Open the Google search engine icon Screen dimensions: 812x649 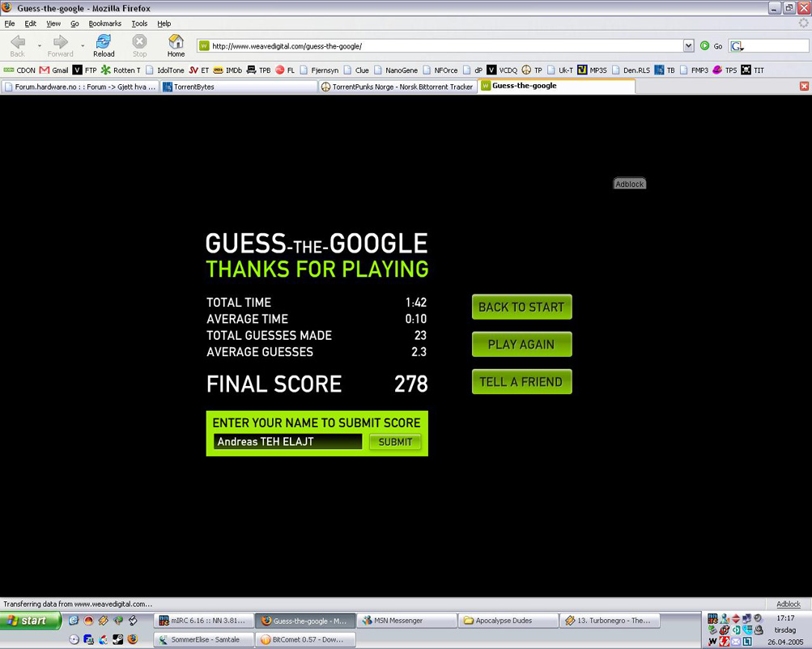click(x=737, y=46)
